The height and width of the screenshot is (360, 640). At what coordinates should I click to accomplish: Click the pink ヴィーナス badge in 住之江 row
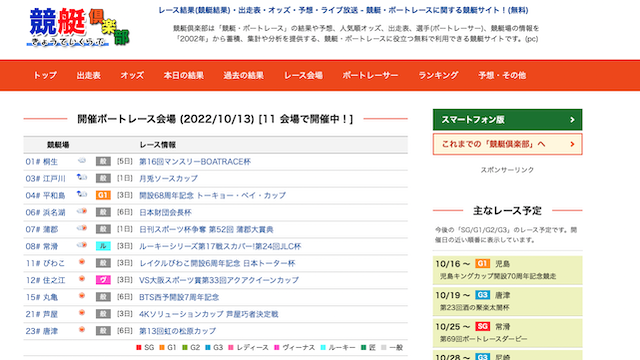(103, 280)
